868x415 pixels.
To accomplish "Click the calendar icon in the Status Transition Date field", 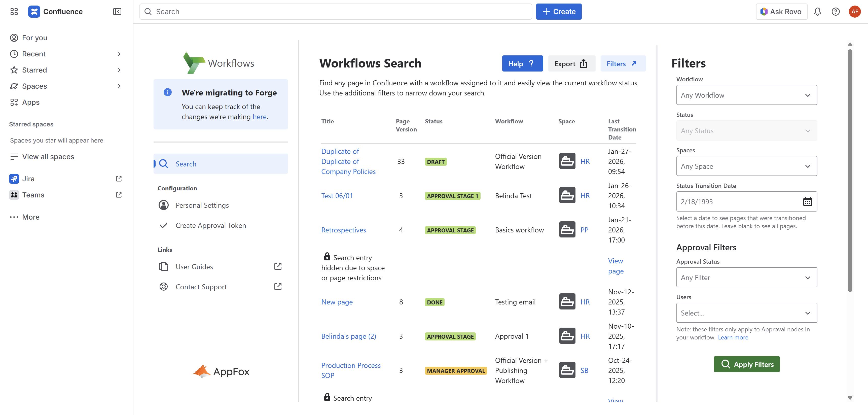I will pos(807,202).
